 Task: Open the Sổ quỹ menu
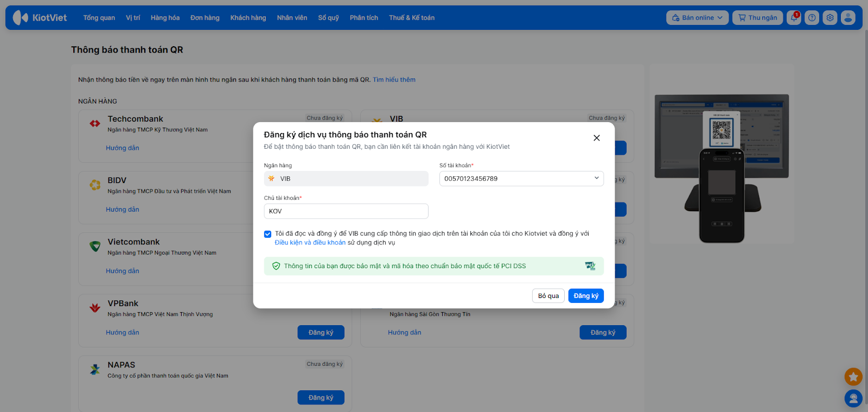(x=328, y=17)
